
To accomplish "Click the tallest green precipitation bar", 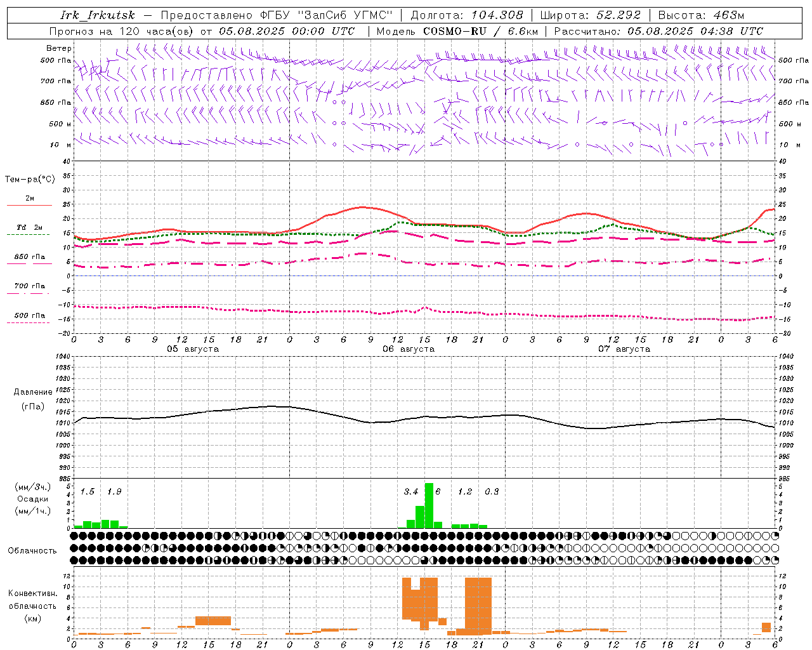I will click(429, 505).
